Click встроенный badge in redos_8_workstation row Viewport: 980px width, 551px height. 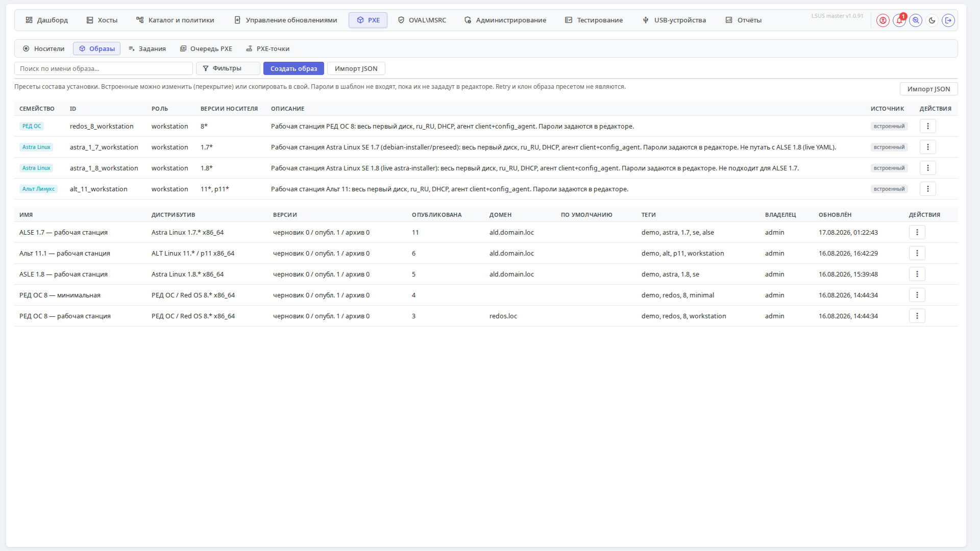889,126
